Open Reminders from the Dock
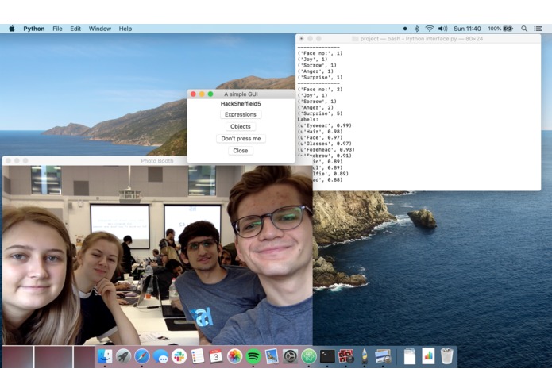This screenshot has width=552, height=392. point(198,356)
